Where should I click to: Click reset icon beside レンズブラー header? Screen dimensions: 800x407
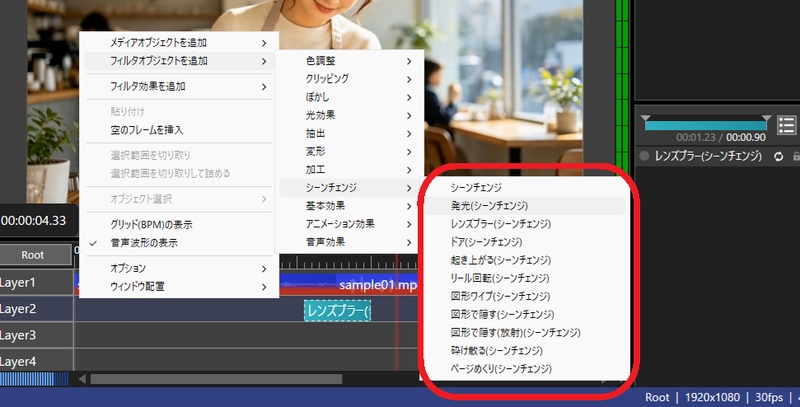point(779,157)
